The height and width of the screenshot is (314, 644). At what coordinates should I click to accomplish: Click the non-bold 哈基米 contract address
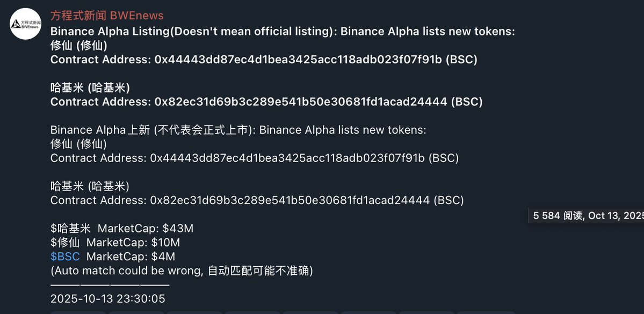pos(257,200)
